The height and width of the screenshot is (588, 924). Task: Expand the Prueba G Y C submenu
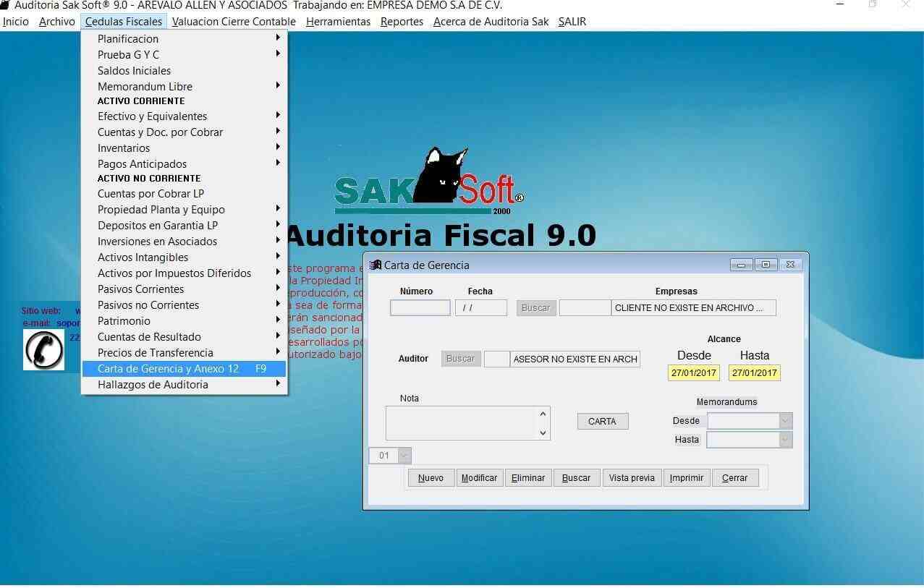click(x=185, y=55)
